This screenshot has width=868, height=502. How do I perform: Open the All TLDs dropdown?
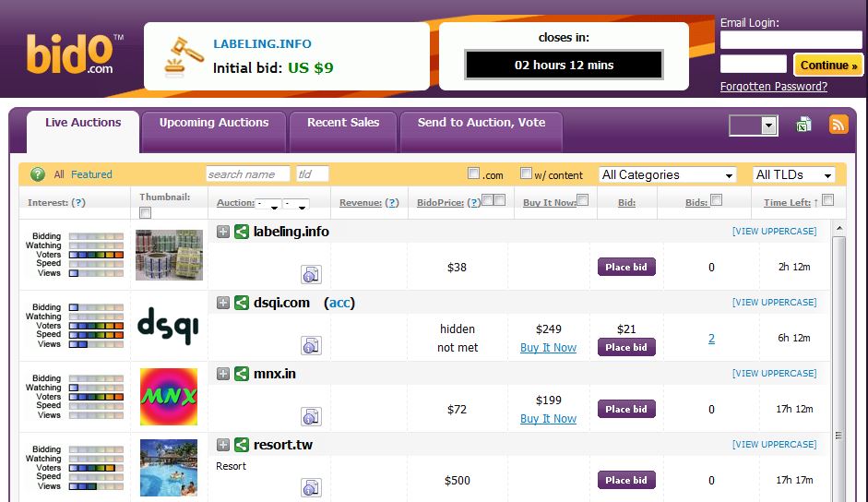click(x=794, y=175)
